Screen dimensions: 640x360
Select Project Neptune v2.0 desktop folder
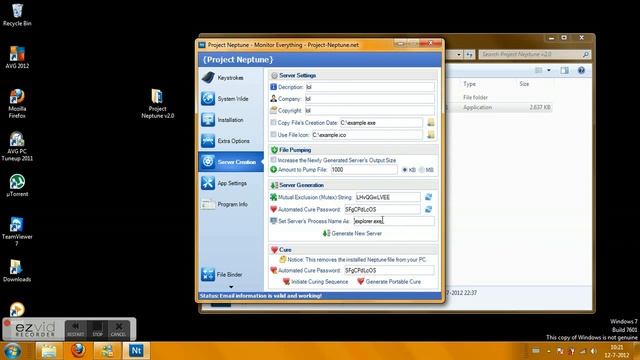click(158, 104)
